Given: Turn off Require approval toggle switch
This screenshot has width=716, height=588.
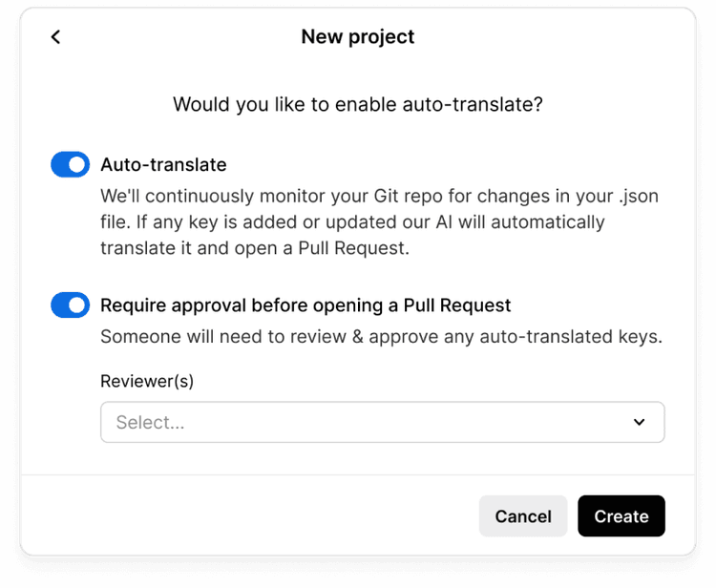Looking at the screenshot, I should pos(71,304).
